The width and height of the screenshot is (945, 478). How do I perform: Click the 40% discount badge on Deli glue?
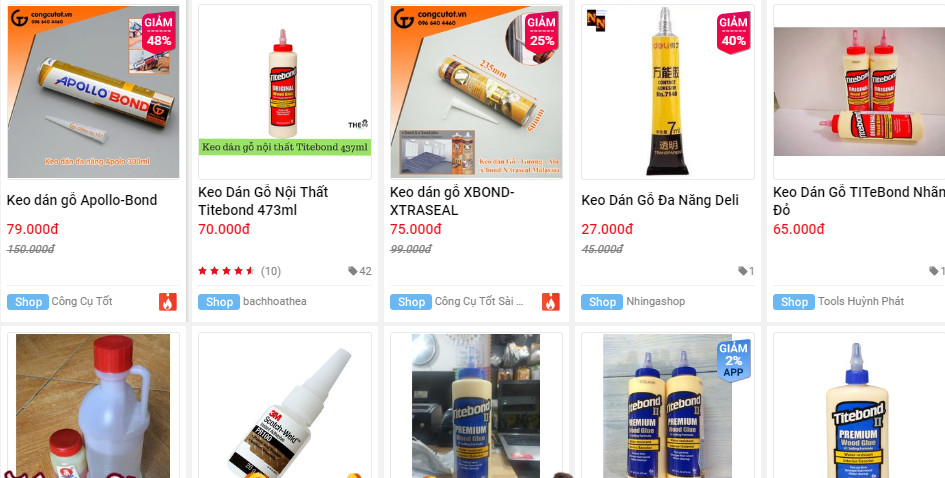click(733, 31)
